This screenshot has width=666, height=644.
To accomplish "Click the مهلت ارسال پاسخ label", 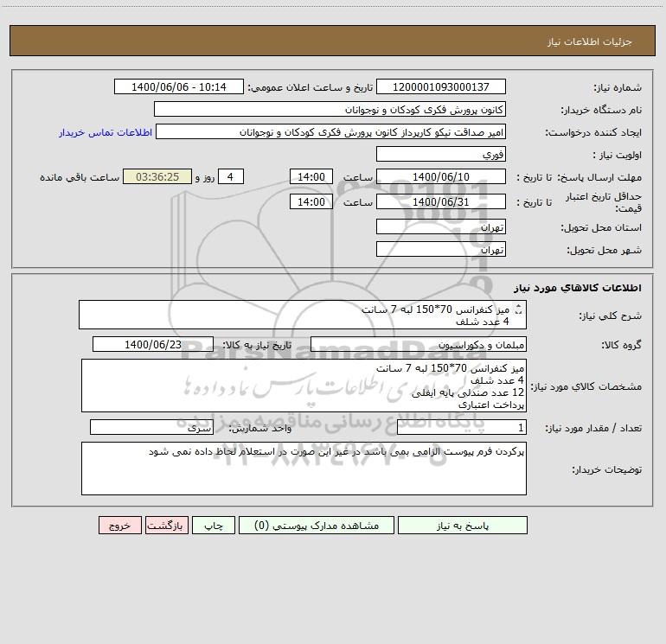I will (x=599, y=177).
